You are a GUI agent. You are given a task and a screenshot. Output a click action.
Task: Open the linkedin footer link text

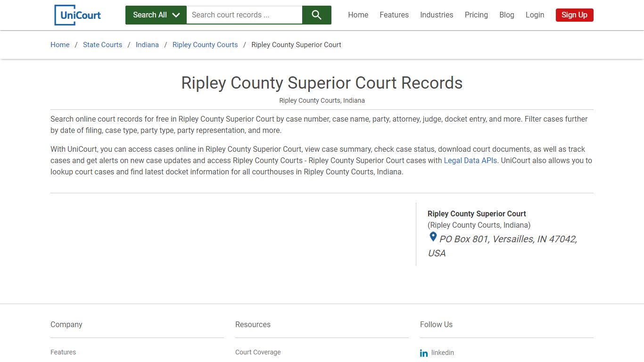[443, 353]
